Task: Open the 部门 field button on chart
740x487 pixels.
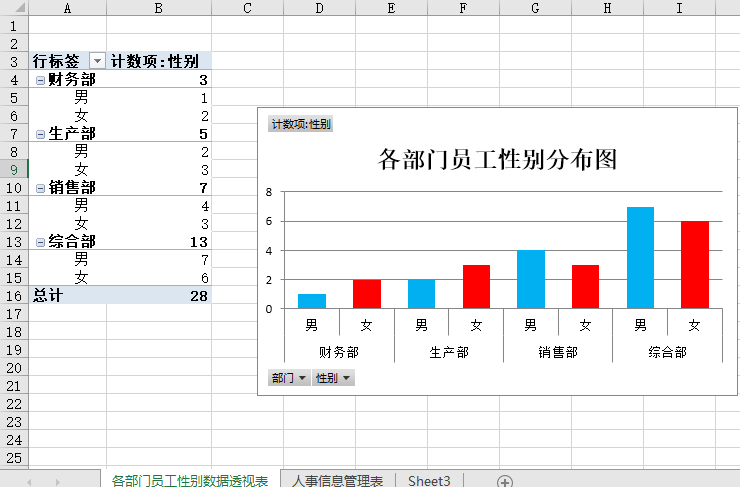Action: click(288, 378)
